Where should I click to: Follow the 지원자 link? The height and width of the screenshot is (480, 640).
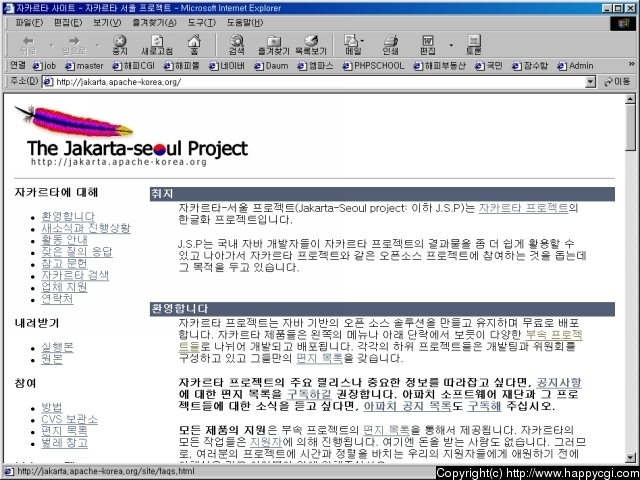(x=266, y=442)
